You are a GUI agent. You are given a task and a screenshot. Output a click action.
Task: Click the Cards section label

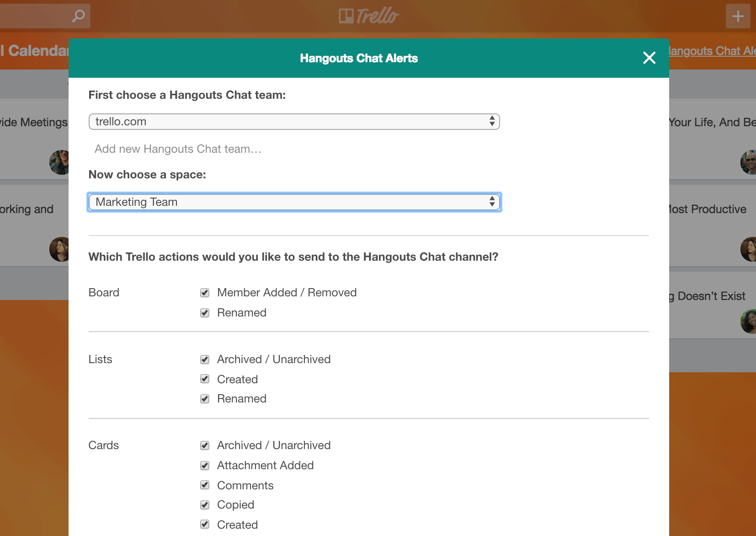point(104,445)
